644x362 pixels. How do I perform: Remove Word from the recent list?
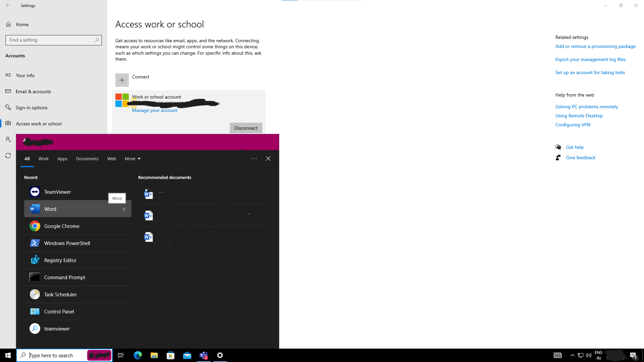tap(124, 209)
